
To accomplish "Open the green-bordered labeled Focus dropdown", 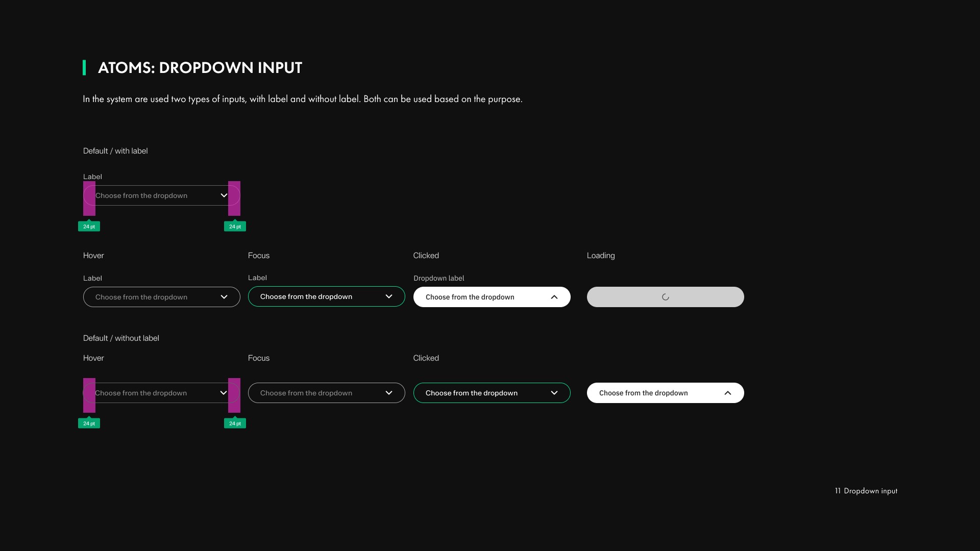I will [x=316, y=296].
